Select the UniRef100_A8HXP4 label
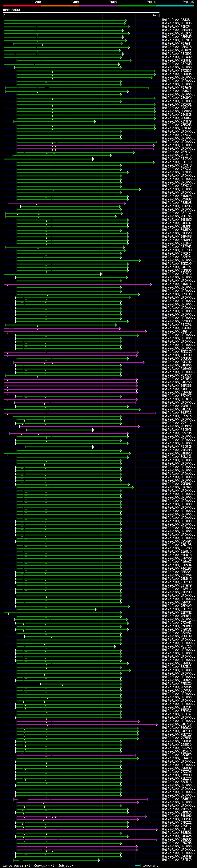Screen dimensions: 197x868 click(x=177, y=26)
